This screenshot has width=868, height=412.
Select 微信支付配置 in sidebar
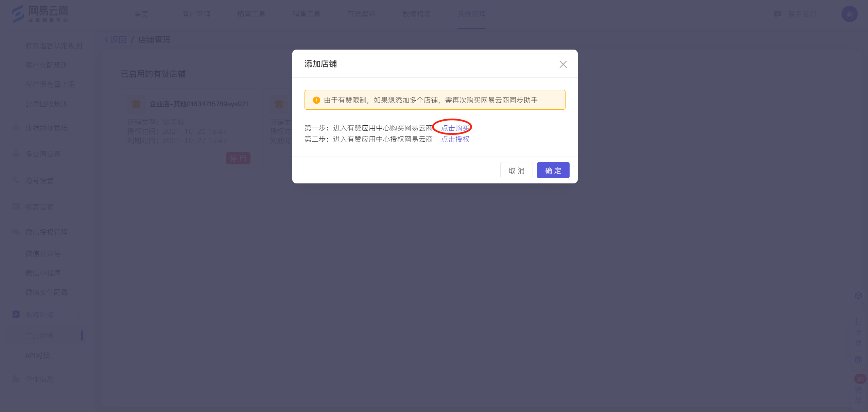[47, 292]
